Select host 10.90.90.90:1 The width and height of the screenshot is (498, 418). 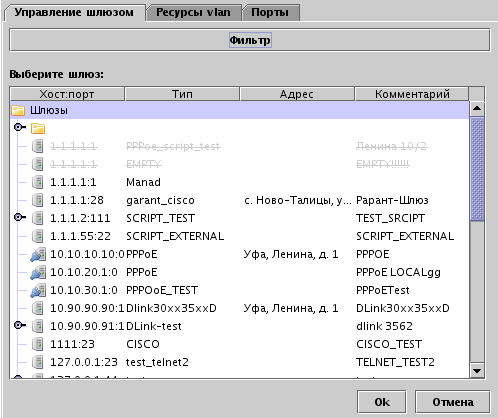coord(87,308)
